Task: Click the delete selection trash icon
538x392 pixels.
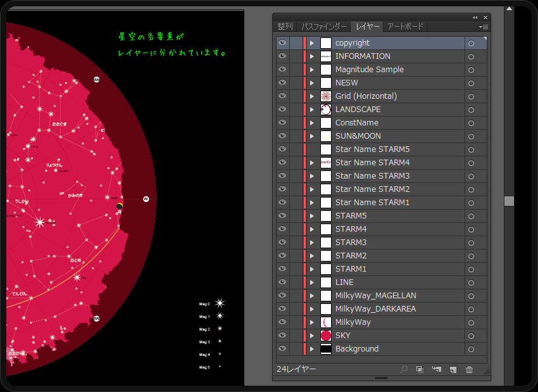Action: click(470, 369)
